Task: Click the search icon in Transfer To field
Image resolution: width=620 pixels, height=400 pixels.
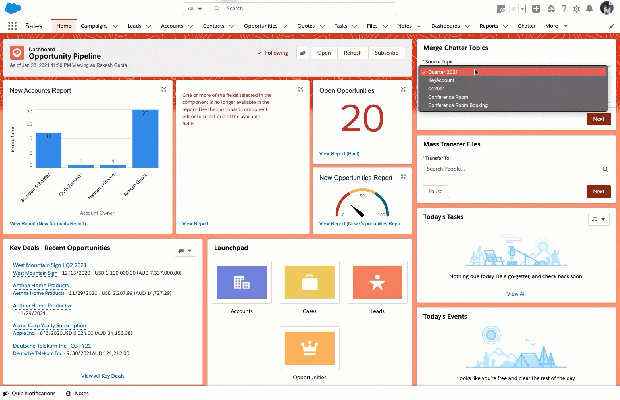Action: coord(605,169)
